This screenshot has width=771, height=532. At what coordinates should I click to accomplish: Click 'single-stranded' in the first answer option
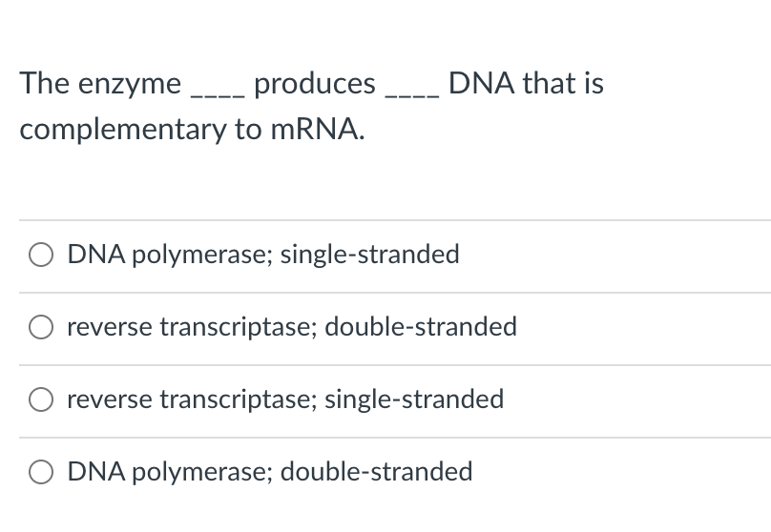[370, 255]
